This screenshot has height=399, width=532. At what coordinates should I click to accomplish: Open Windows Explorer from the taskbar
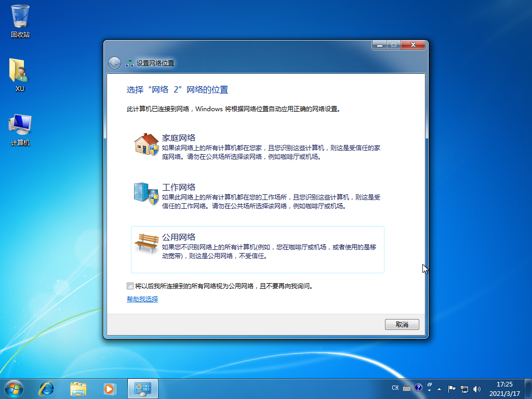(x=78, y=388)
